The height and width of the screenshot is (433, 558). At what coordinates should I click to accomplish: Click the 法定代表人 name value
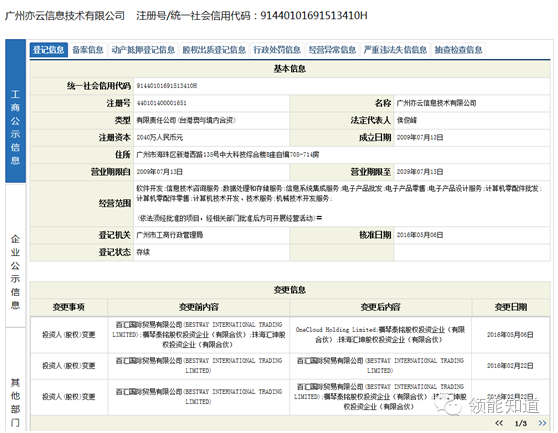click(406, 120)
